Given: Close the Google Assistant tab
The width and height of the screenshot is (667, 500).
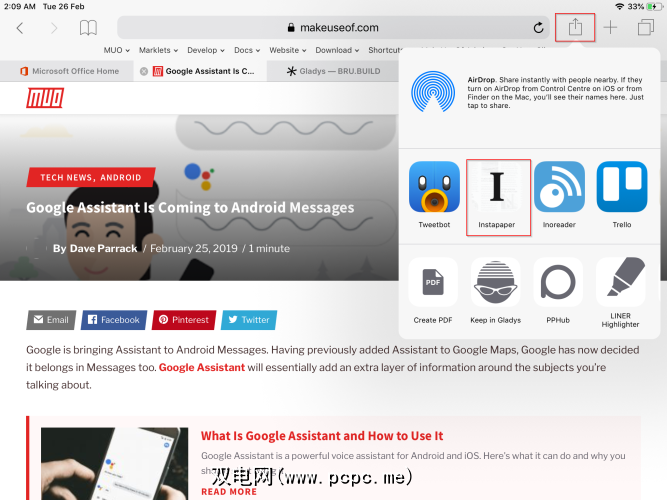Looking at the screenshot, I should coord(144,71).
